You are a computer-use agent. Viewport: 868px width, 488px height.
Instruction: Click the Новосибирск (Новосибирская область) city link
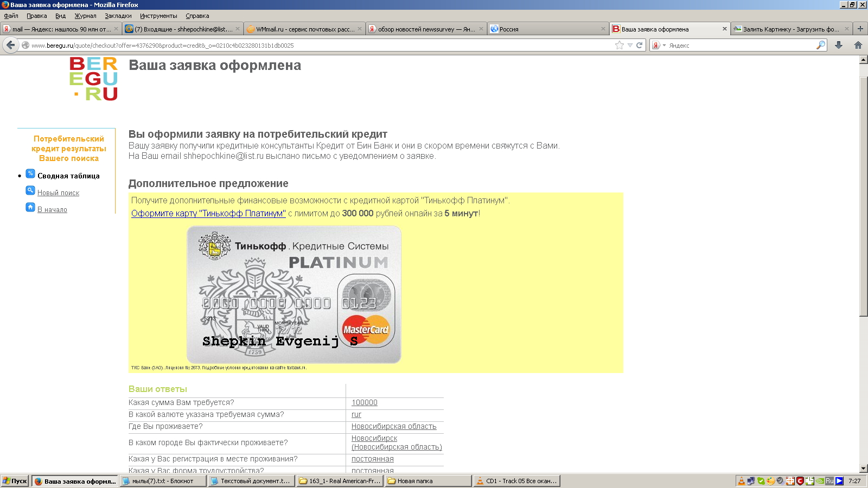[397, 442]
